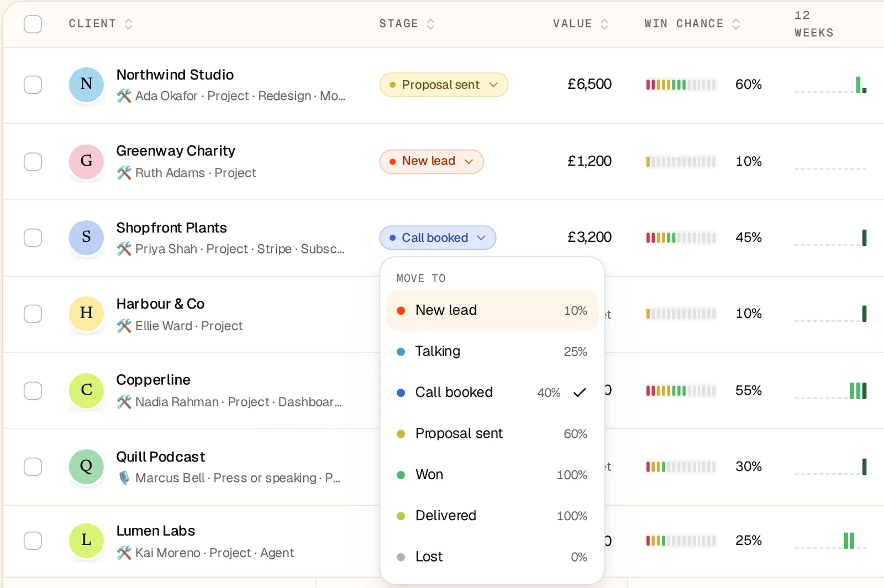Click the Greenway Charity G avatar
Image resolution: width=884 pixels, height=588 pixels.
pyautogui.click(x=86, y=161)
